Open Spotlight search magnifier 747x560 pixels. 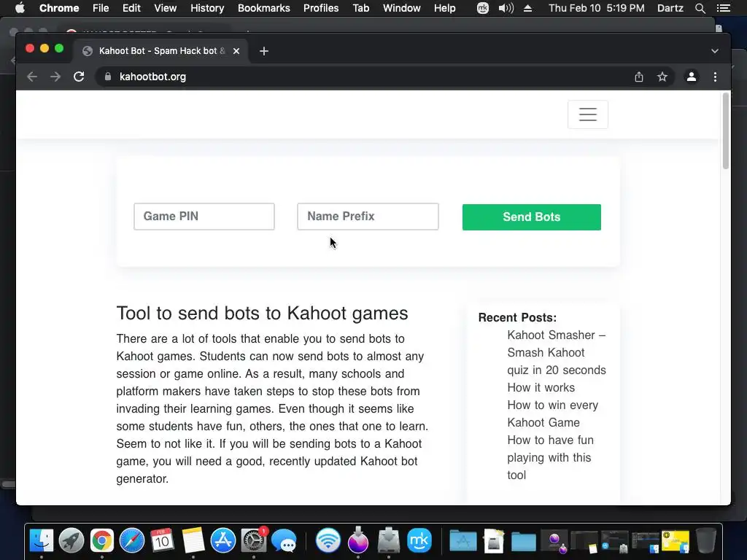click(x=700, y=8)
